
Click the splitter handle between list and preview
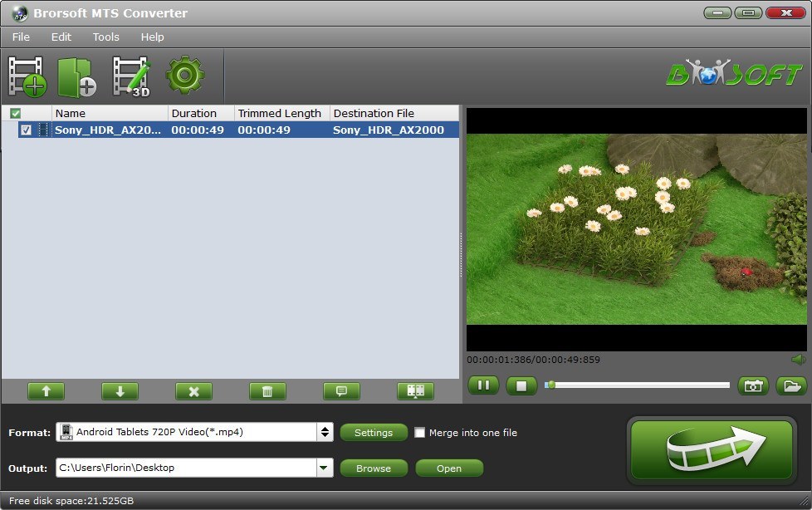pyautogui.click(x=461, y=255)
